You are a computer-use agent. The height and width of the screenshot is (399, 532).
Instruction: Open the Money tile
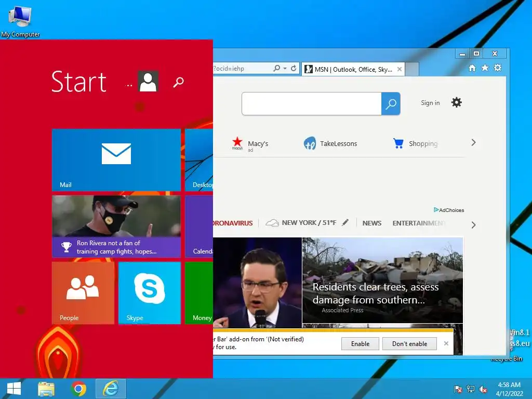[199, 293]
